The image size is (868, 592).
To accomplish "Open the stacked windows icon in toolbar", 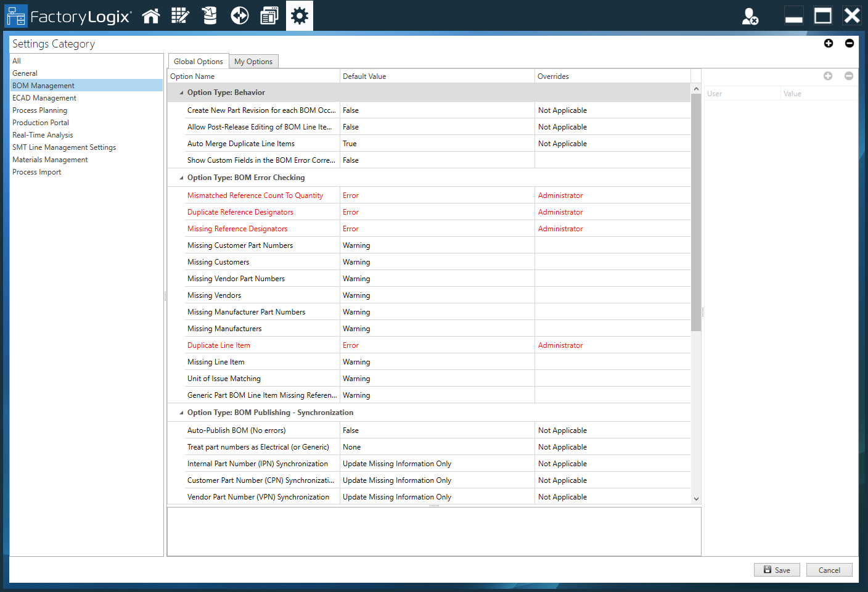I will click(x=269, y=16).
